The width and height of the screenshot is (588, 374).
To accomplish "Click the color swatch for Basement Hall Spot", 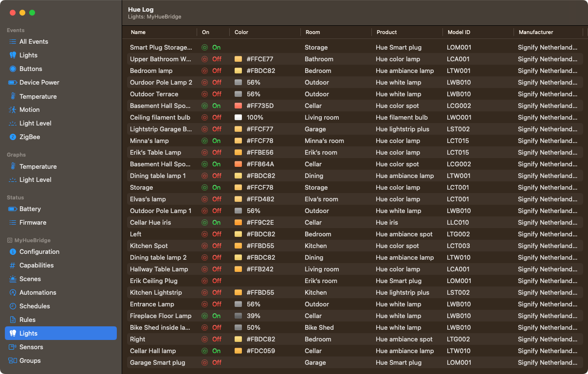I will 237,106.
